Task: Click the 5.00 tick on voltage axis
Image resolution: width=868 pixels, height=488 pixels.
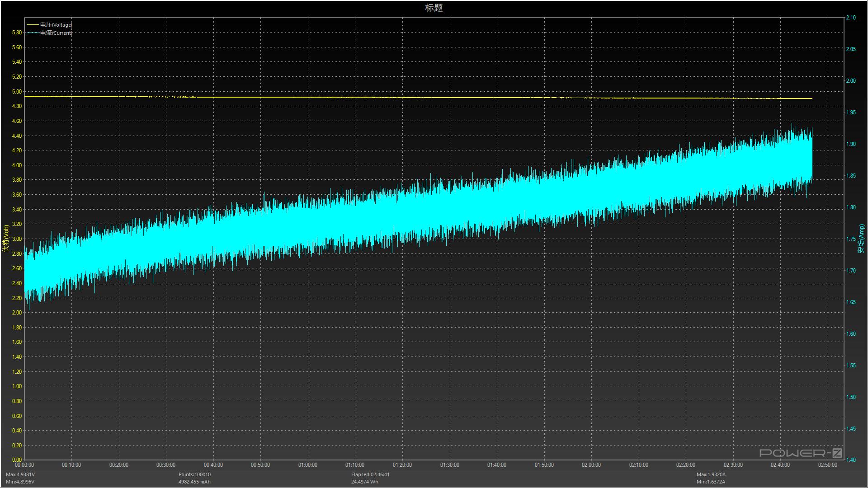Action: point(17,92)
